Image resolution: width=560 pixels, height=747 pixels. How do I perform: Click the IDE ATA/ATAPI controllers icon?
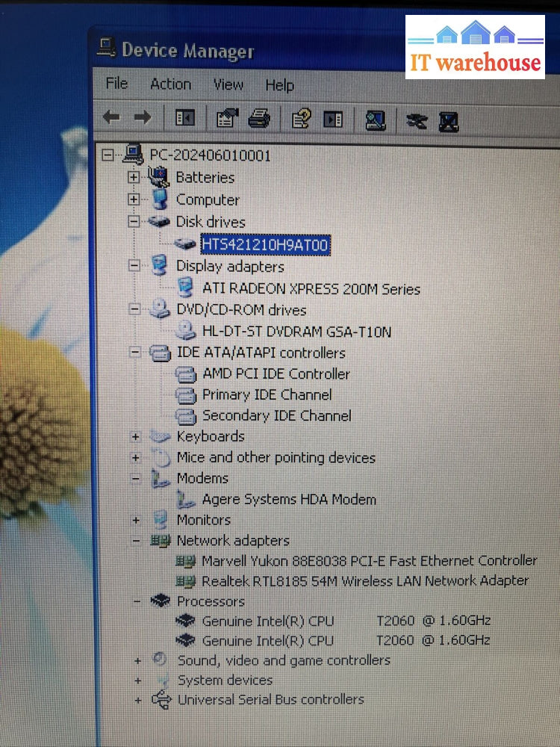[161, 353]
